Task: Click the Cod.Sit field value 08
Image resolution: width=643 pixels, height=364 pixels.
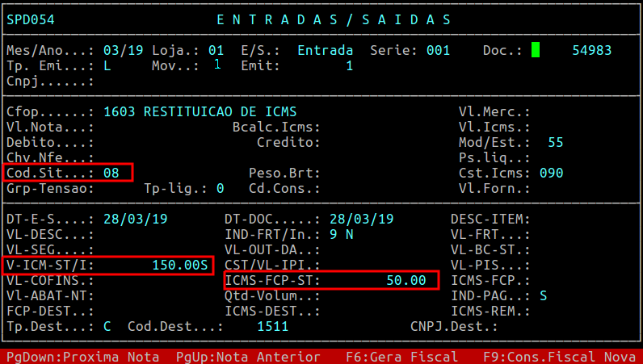Action: click(x=111, y=173)
